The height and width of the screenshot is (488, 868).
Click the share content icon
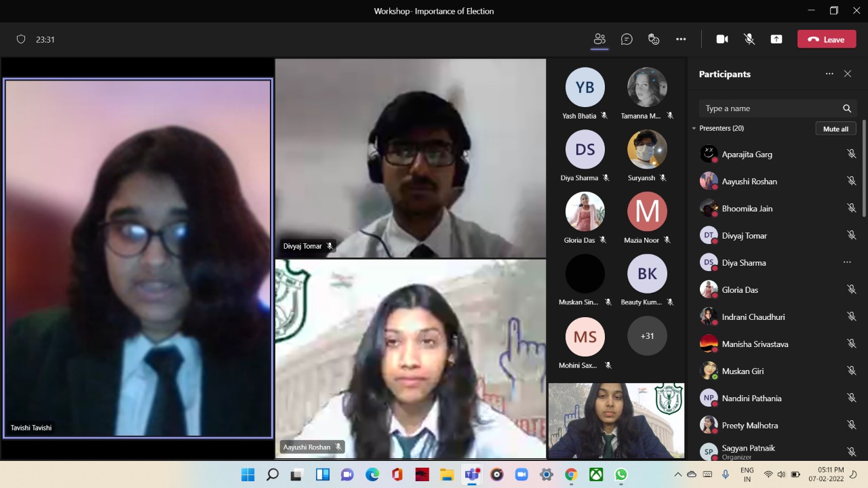[776, 39]
